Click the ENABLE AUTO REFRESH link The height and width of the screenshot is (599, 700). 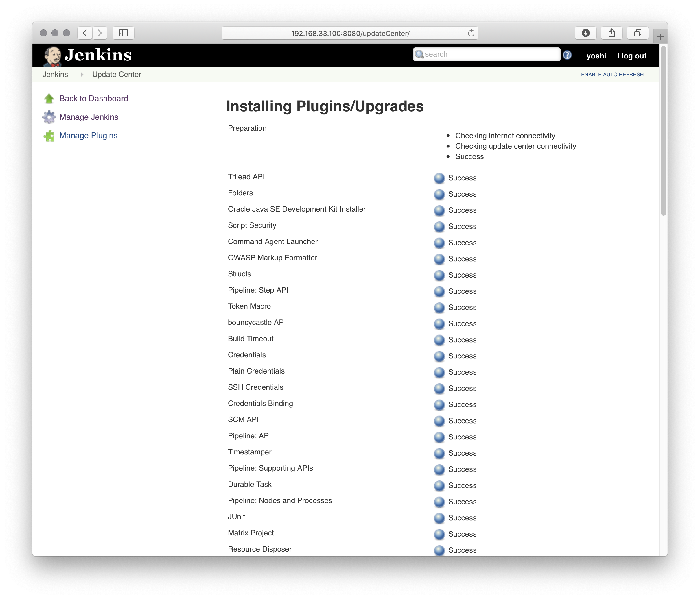click(x=612, y=75)
